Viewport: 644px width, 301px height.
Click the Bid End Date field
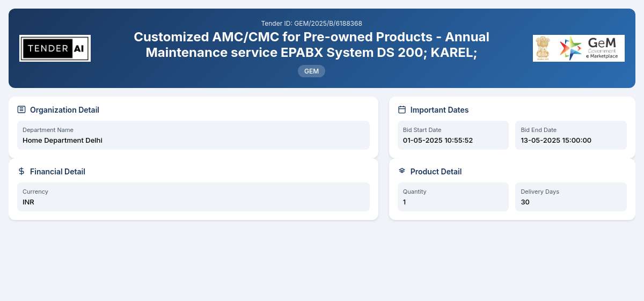point(571,135)
